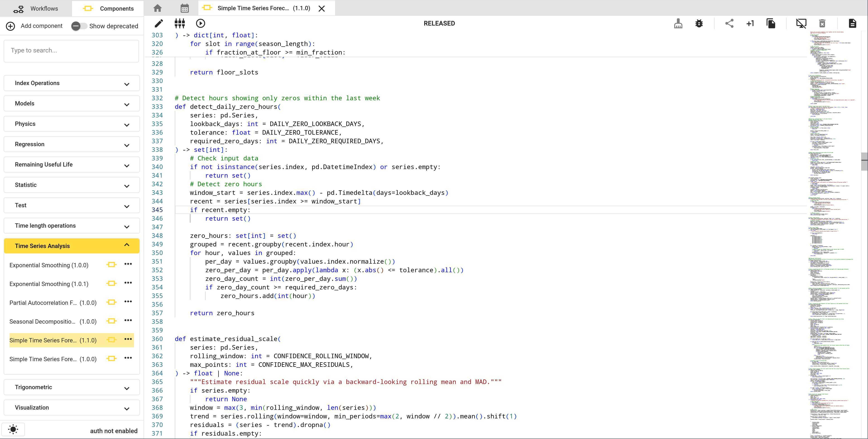
Task: Click the Add component plus icon
Action: click(10, 26)
